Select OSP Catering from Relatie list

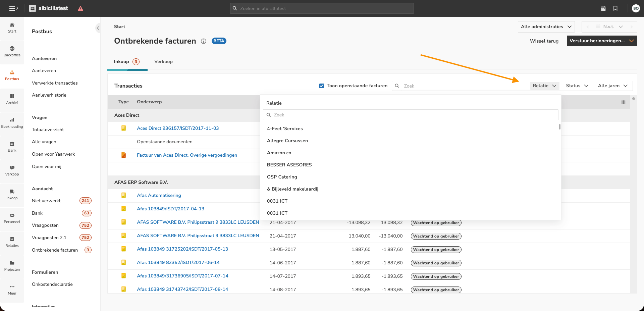[x=282, y=177]
